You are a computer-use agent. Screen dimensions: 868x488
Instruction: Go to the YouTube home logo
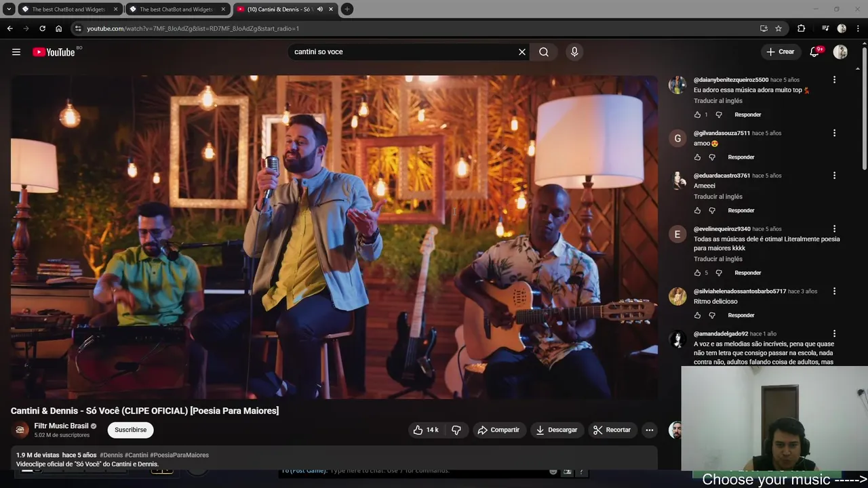point(54,52)
